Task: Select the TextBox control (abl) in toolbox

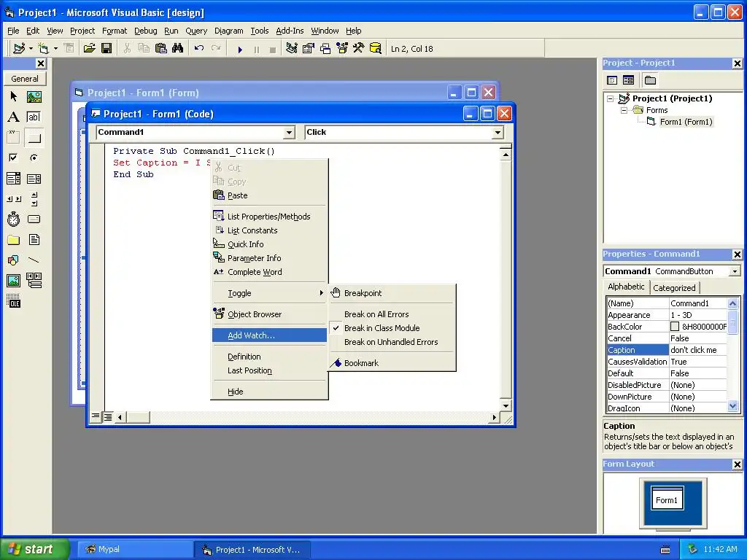Action: tap(34, 117)
